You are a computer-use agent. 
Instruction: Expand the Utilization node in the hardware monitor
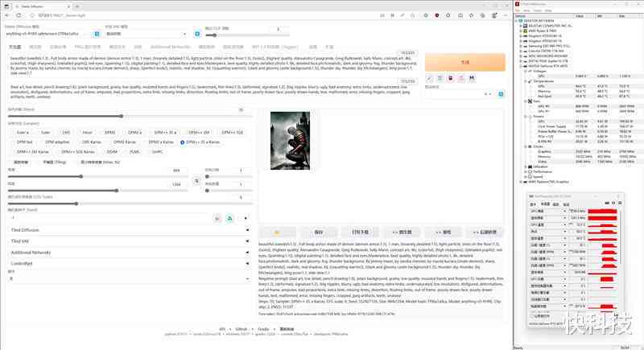pyautogui.click(x=526, y=167)
